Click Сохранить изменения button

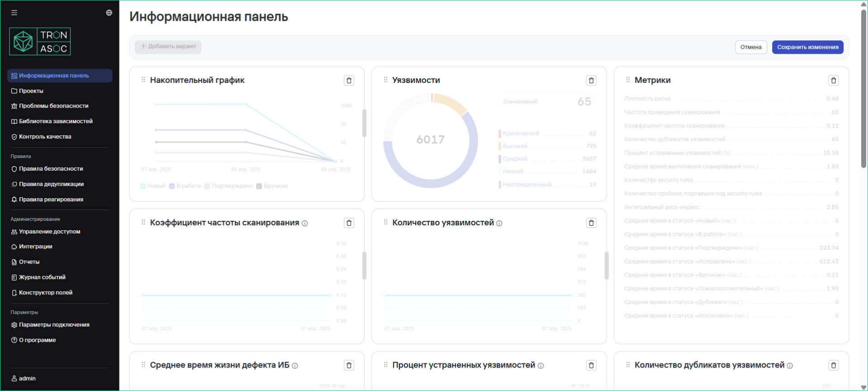[x=807, y=47]
